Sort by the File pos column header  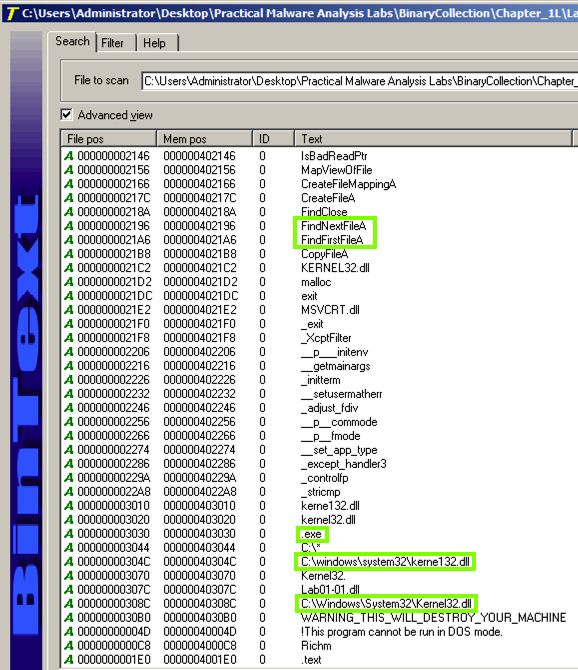(109, 138)
